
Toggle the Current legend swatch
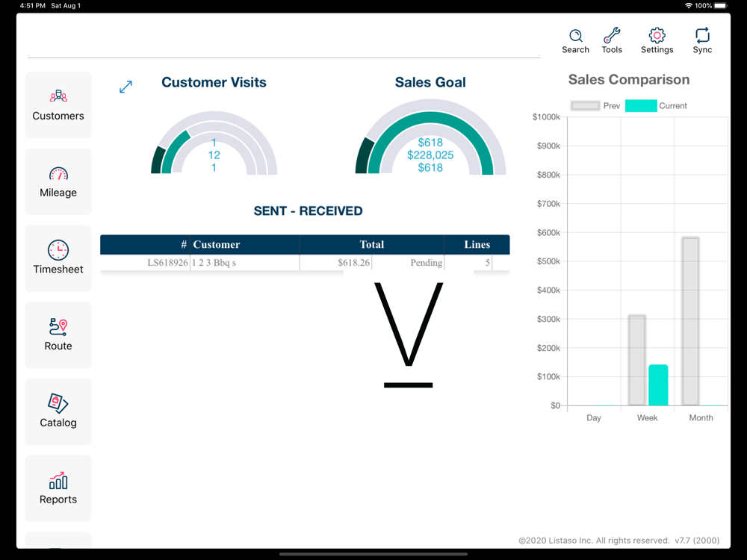click(641, 106)
